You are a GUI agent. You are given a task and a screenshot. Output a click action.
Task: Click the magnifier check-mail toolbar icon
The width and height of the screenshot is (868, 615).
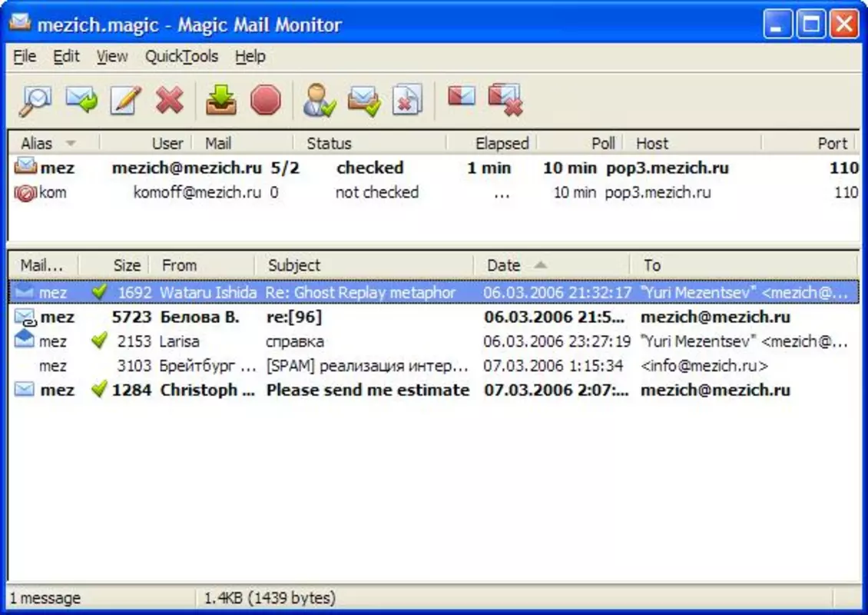tap(35, 100)
